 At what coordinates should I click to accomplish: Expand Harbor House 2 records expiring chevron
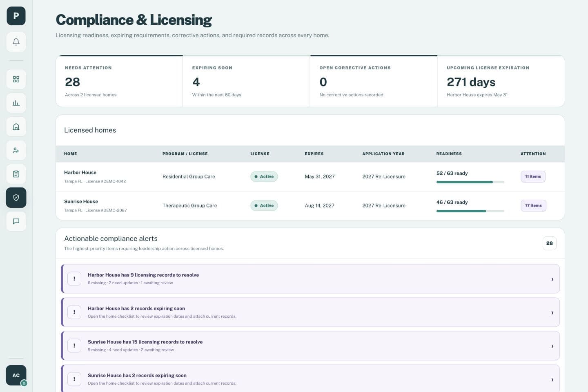(552, 313)
